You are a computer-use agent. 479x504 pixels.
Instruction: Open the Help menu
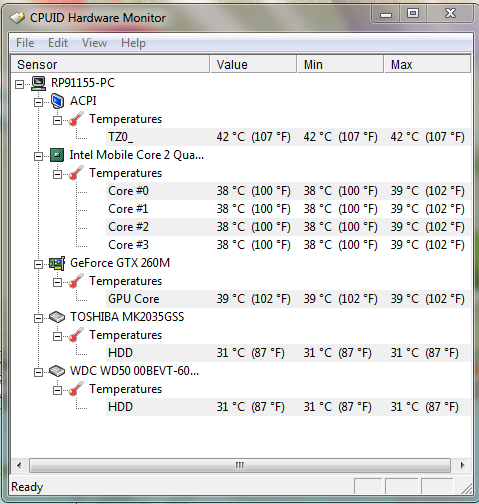click(x=133, y=43)
